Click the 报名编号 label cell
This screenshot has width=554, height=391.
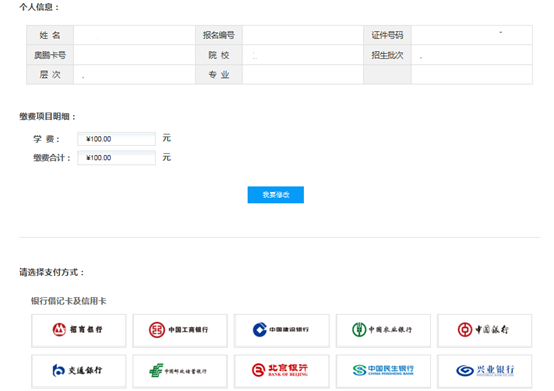tap(219, 35)
